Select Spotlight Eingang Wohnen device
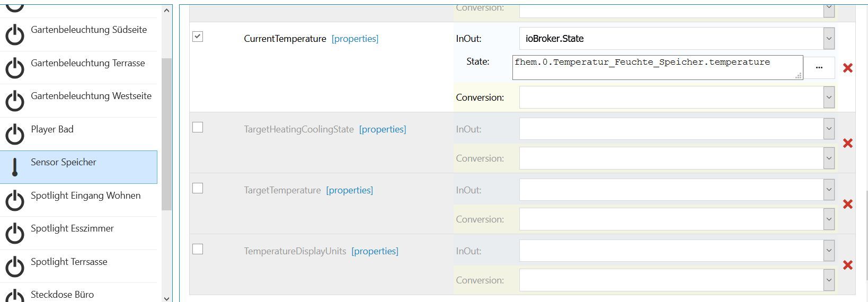Image resolution: width=868 pixels, height=302 pixels. (85, 196)
